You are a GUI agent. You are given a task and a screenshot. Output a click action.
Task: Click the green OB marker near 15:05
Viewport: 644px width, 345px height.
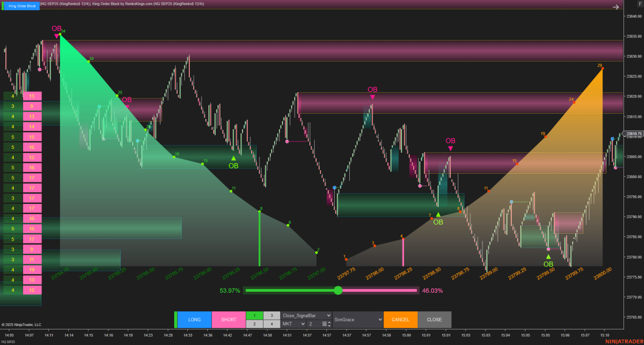coord(548,257)
